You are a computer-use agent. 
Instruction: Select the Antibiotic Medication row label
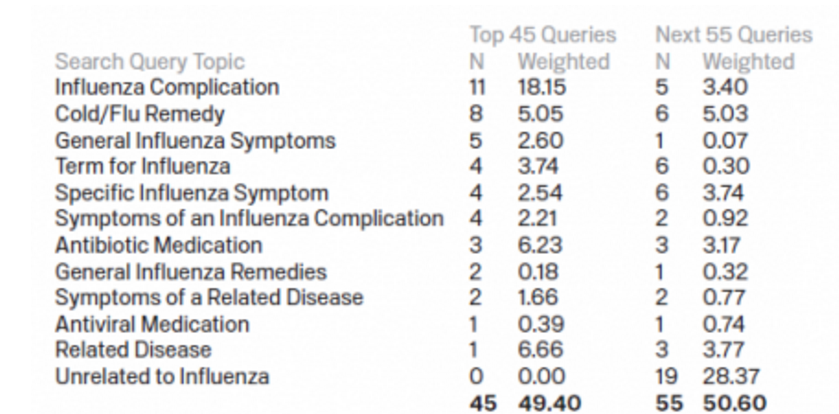158,246
